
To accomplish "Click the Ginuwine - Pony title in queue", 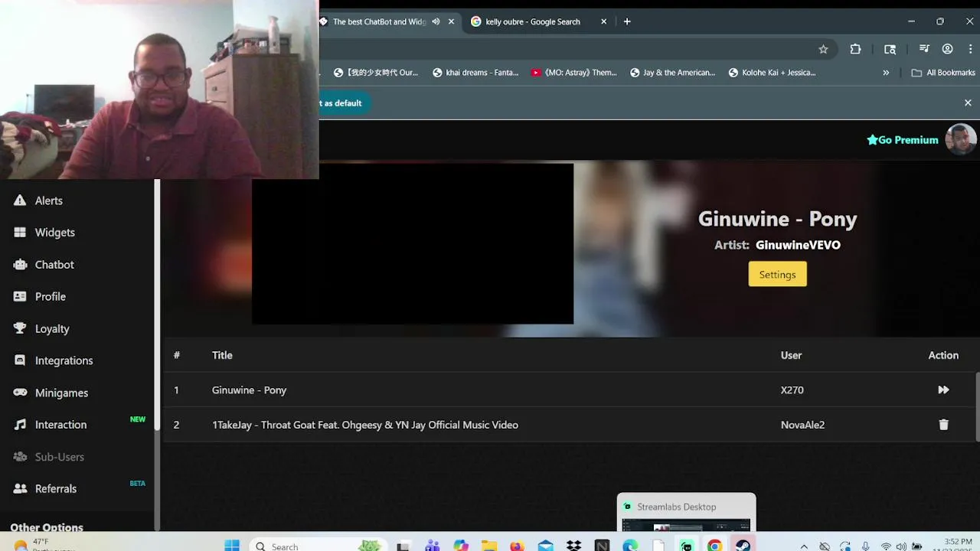I will coord(249,390).
